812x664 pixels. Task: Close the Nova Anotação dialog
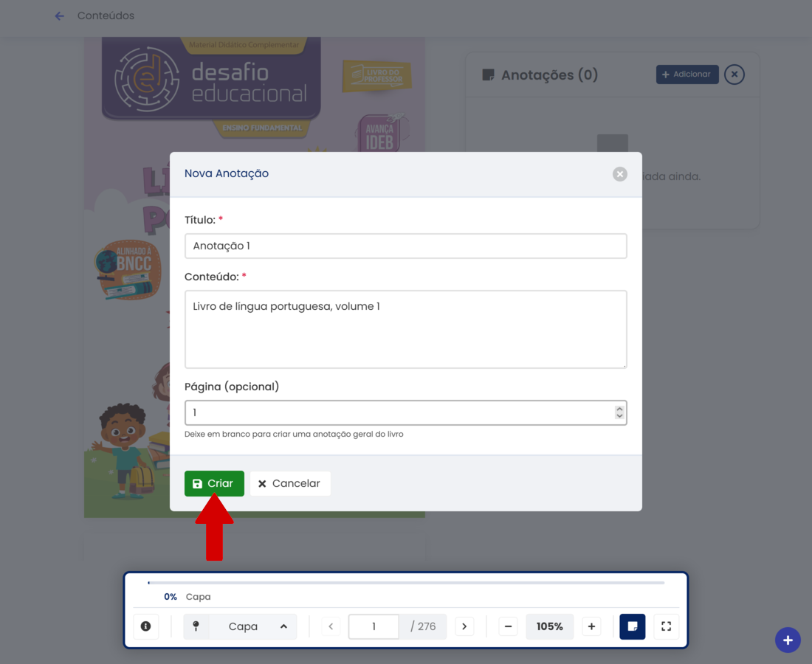620,174
